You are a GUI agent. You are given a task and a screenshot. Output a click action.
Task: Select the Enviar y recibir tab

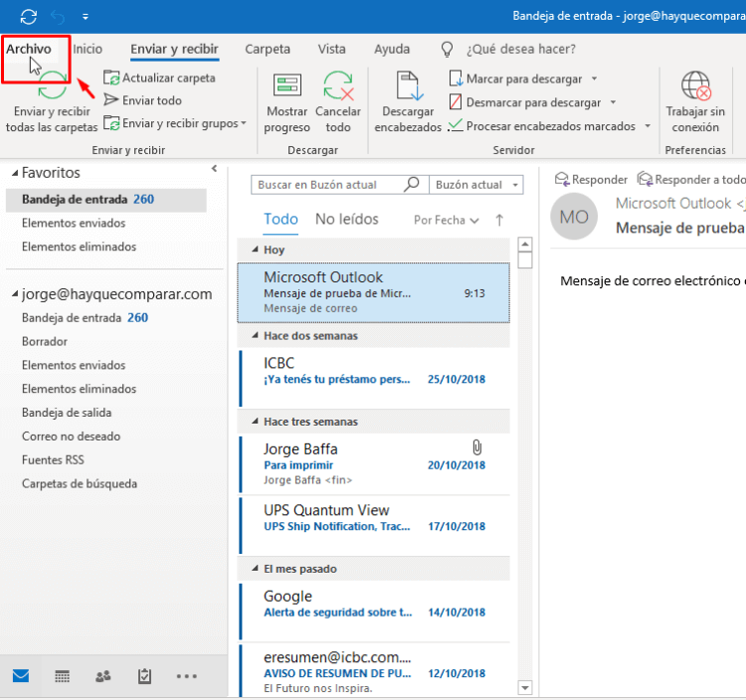[x=175, y=49]
